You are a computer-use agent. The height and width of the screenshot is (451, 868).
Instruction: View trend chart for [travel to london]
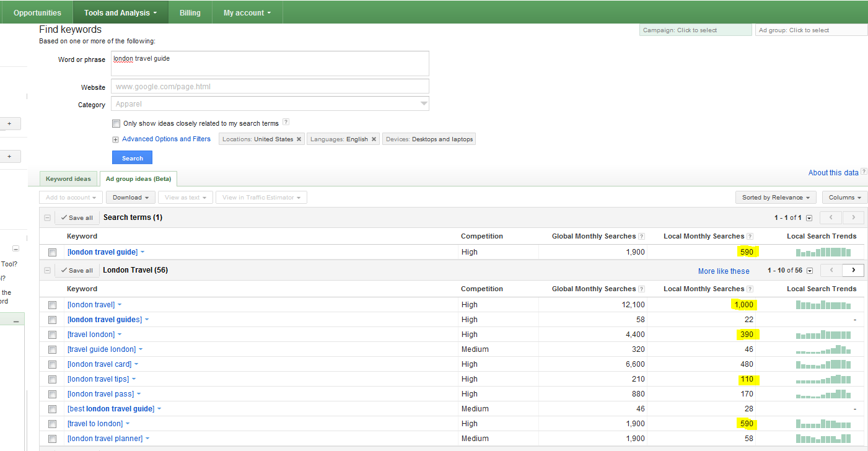pyautogui.click(x=823, y=424)
